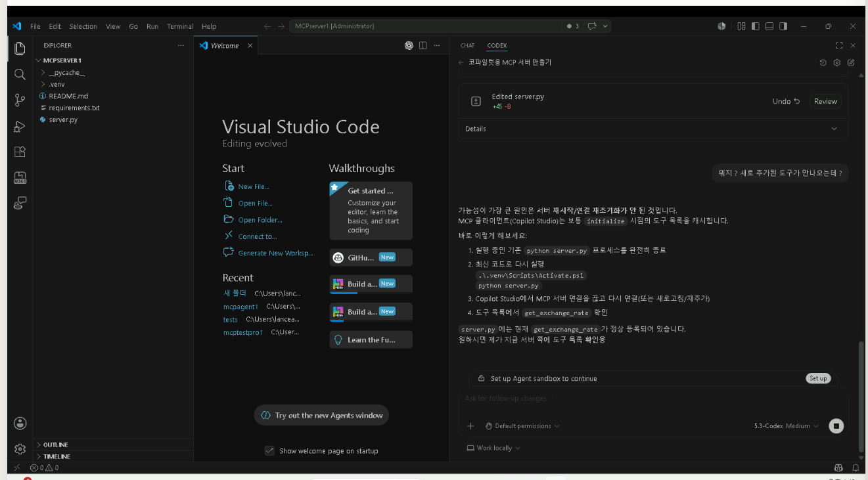Click the ChatGPT icon in editor toolbar
The image size is (868, 480).
[409, 45]
